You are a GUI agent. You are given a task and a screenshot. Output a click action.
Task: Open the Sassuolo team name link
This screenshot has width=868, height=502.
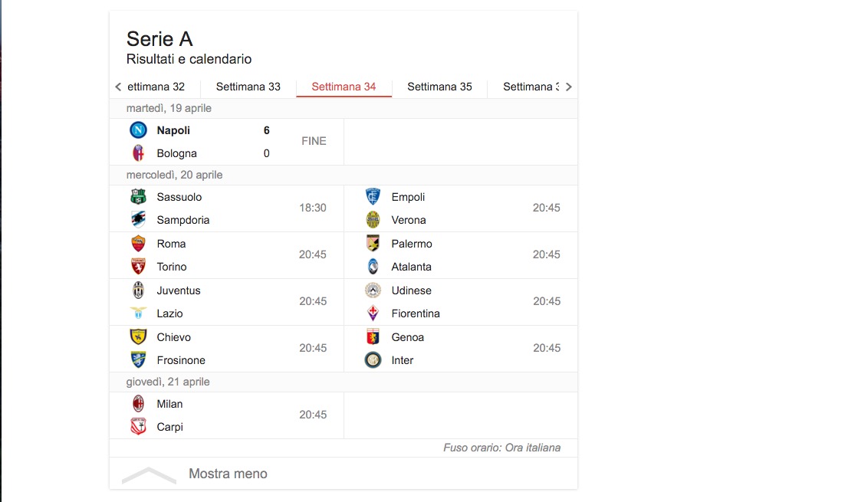pyautogui.click(x=179, y=197)
